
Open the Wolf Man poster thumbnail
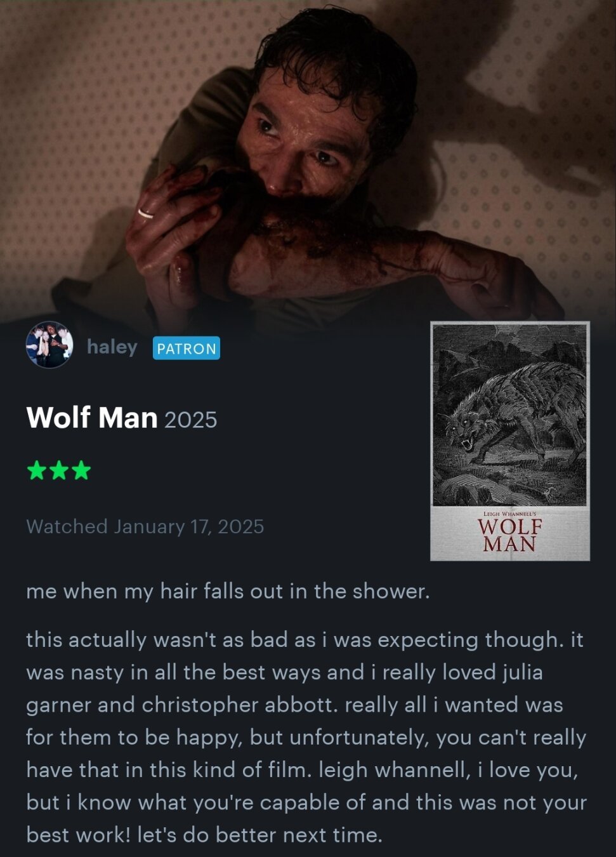[510, 441]
